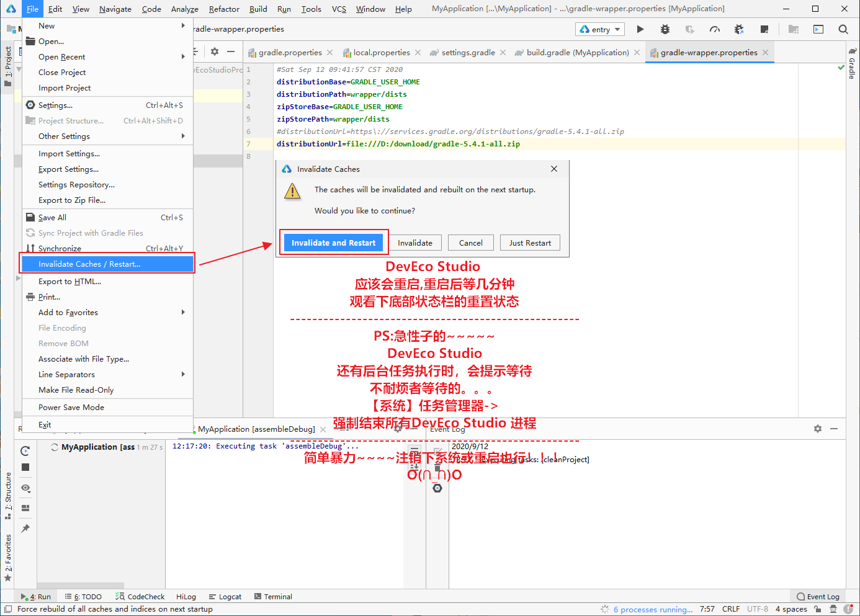
Task: Click the Stop icon in Run panel
Action: point(25,467)
